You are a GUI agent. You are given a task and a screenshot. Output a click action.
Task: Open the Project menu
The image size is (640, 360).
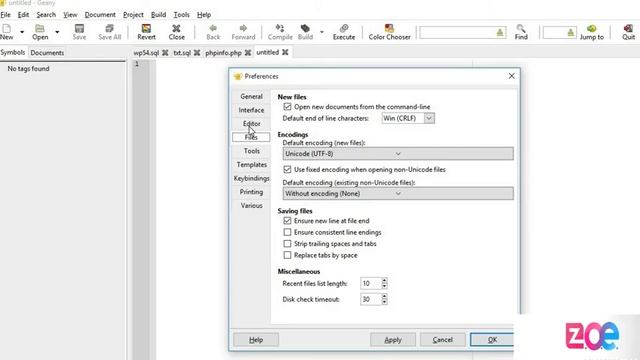tap(133, 15)
